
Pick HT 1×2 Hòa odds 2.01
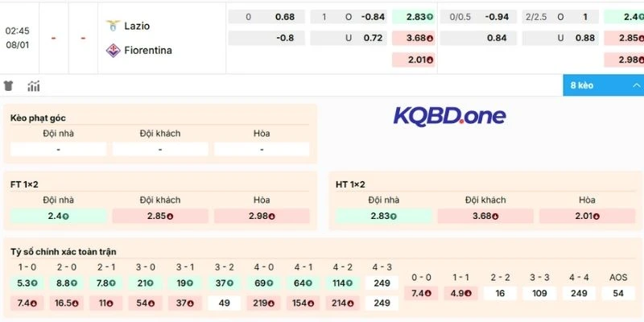[588, 216]
